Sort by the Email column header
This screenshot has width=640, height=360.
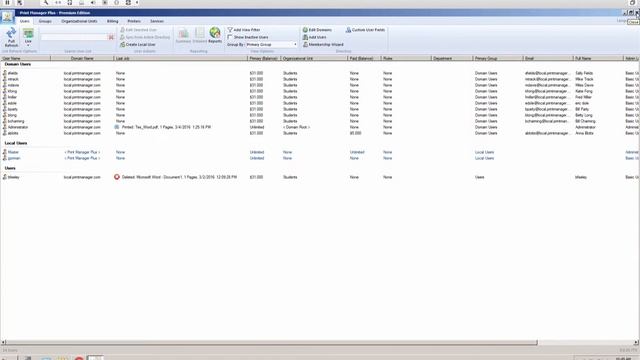[x=548, y=58]
